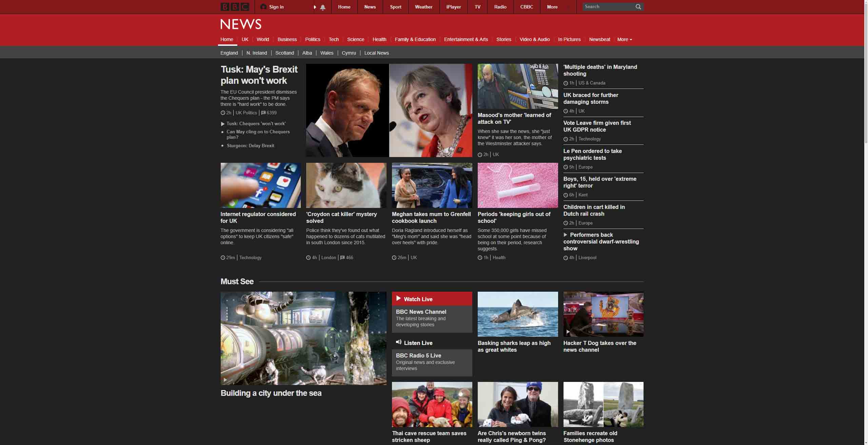868x445 pixels.
Task: Play the Hacker T Dog news clip
Action: [x=567, y=332]
